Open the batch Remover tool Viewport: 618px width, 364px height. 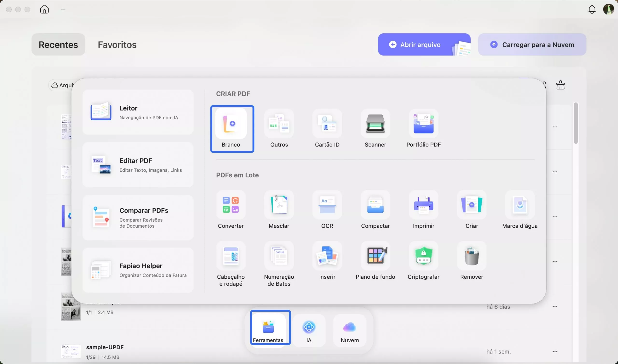pyautogui.click(x=471, y=256)
